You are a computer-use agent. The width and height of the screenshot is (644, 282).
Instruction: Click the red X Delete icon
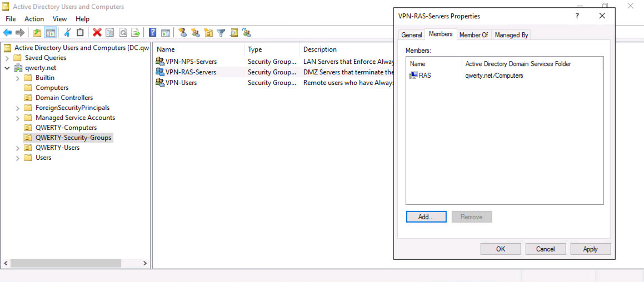point(97,32)
